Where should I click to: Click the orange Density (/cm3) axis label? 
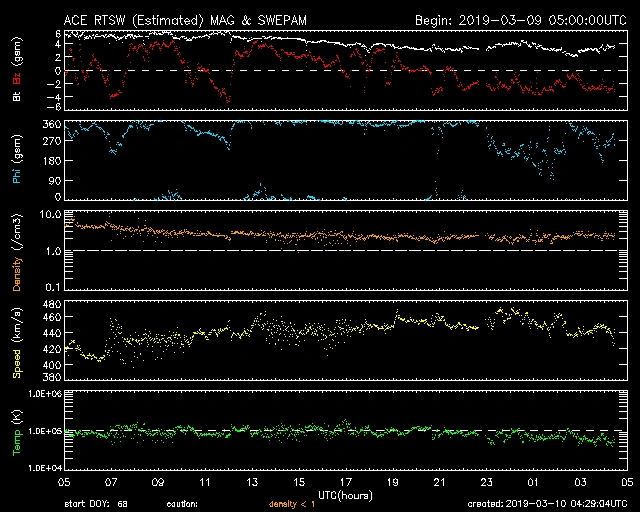pos(16,250)
